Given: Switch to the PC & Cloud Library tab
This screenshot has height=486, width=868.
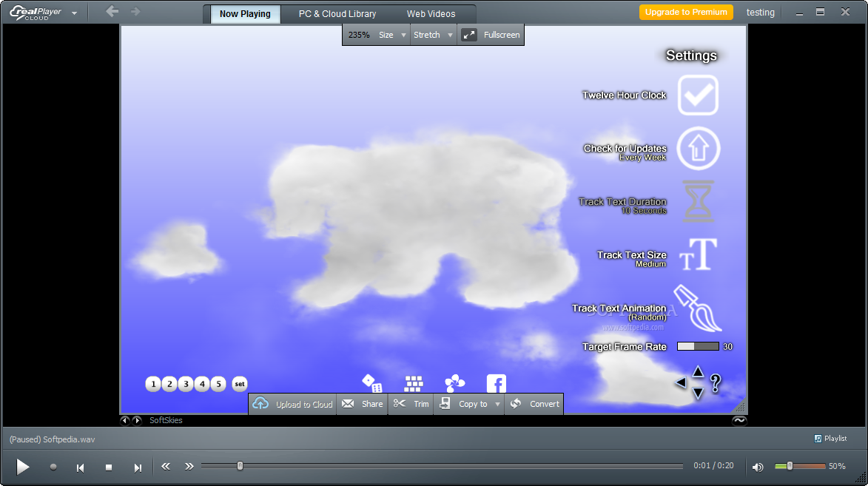Looking at the screenshot, I should (337, 14).
